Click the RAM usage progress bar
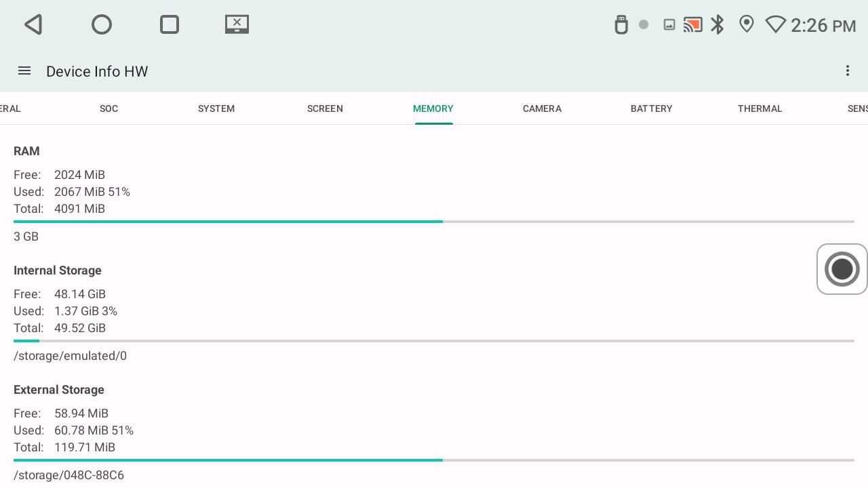 click(434, 222)
